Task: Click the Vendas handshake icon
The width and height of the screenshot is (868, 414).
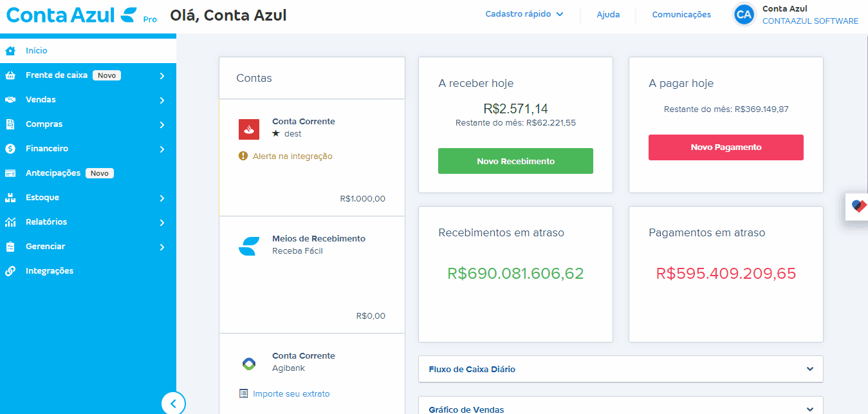Action: click(x=10, y=100)
